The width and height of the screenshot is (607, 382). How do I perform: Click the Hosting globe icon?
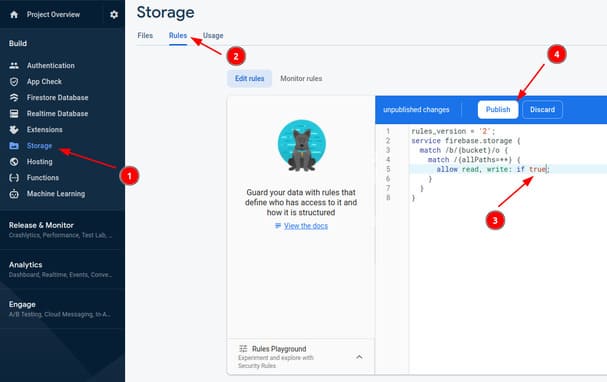[x=14, y=162]
